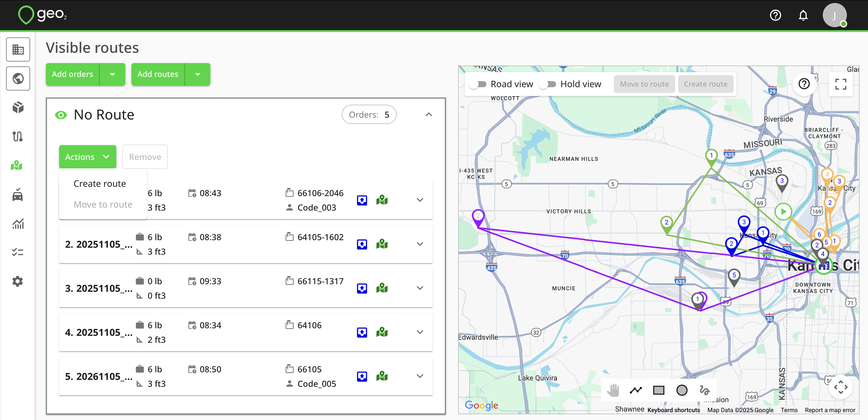868x420 pixels.
Task: Select the hand pan map tool
Action: pos(613,390)
